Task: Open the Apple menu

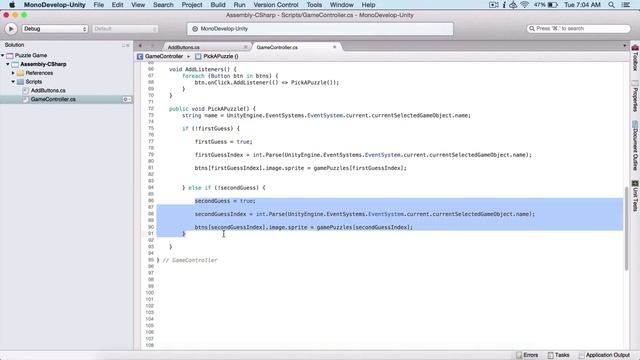Action: click(12, 5)
